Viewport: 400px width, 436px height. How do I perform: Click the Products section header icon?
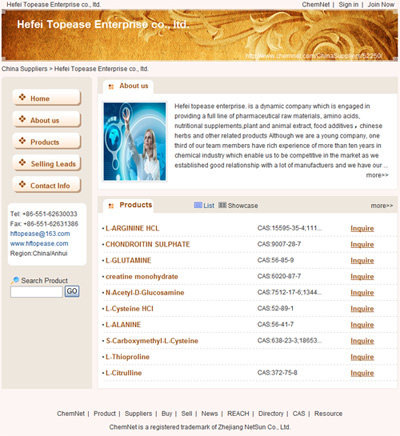point(111,206)
